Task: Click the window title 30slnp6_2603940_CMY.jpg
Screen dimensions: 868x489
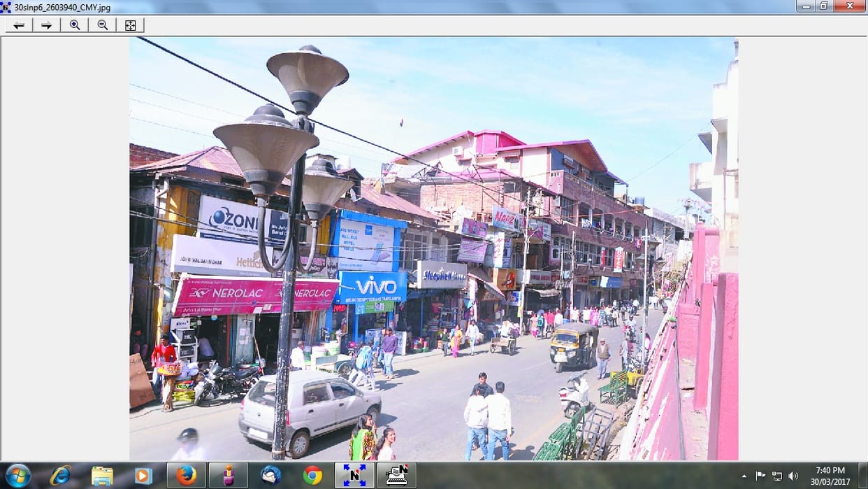Action: pos(62,8)
